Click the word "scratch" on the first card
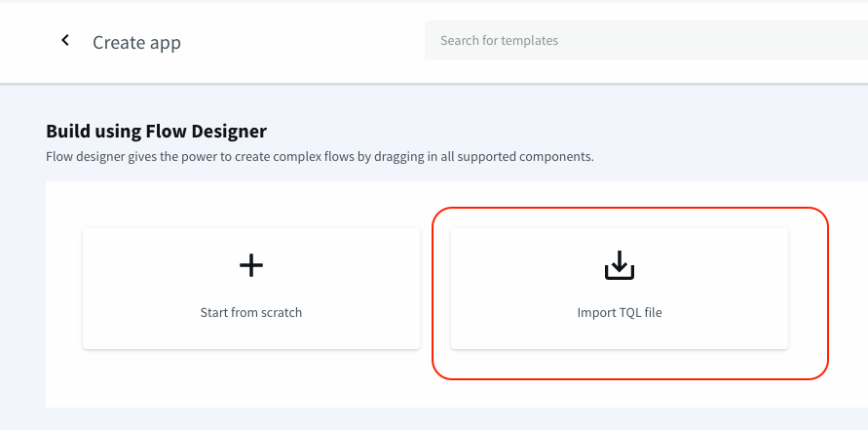 [283, 313]
